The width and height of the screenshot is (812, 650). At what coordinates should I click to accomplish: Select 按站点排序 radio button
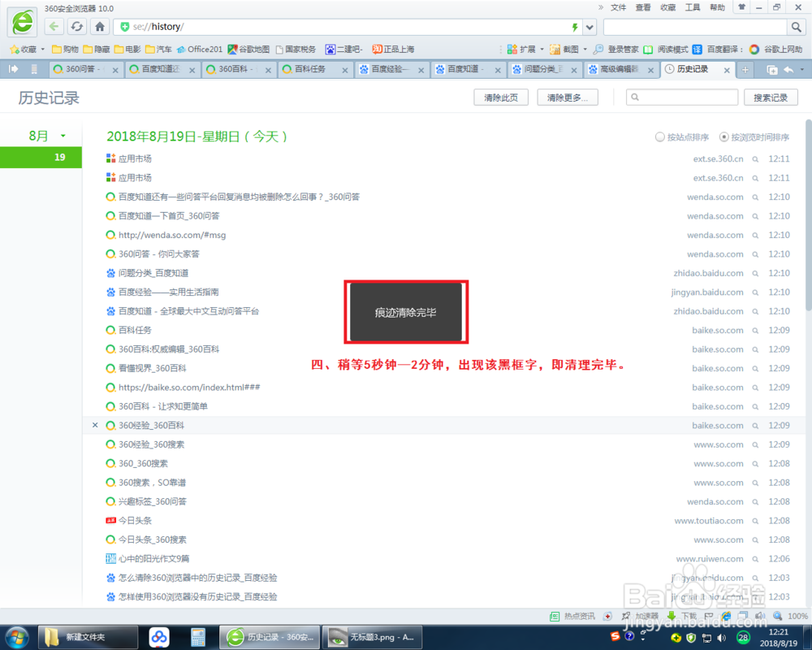[x=659, y=136]
